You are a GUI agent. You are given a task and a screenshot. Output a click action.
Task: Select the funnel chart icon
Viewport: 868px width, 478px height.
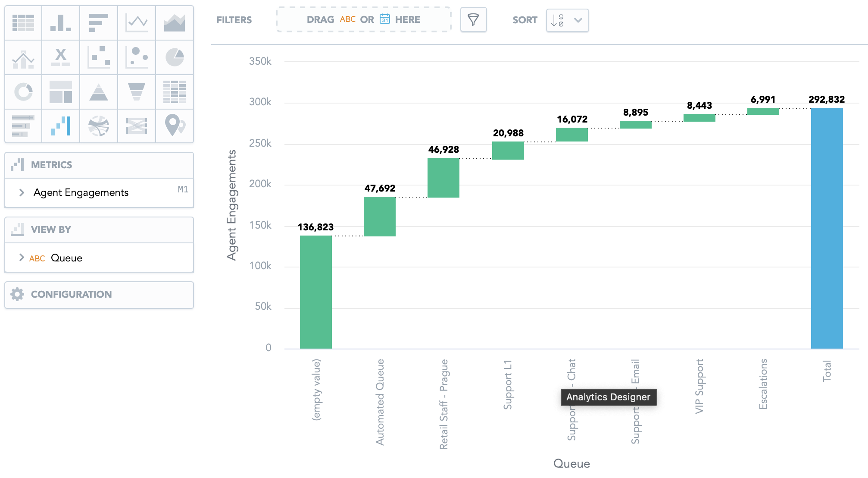[136, 91]
